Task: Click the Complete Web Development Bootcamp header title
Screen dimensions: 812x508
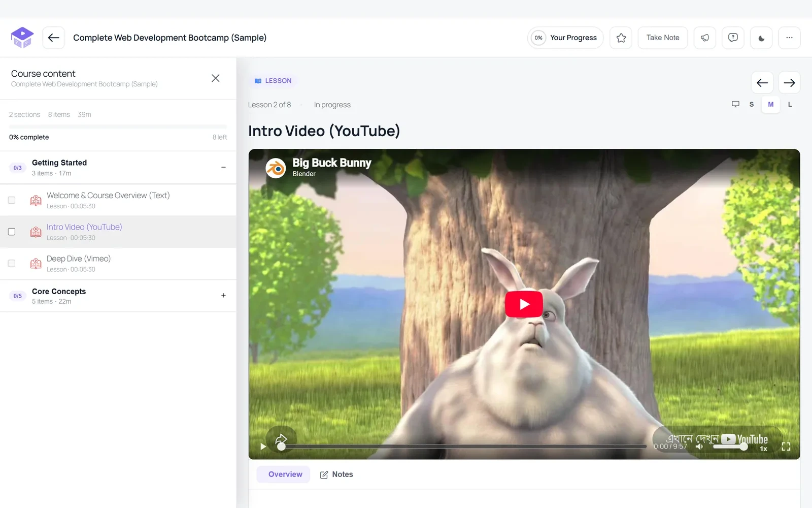Action: 170,38
